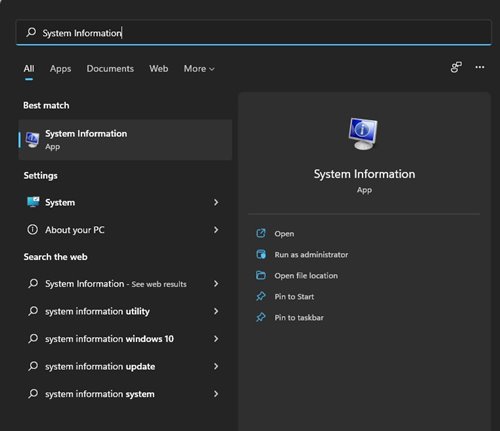Click the System Information search input field
The height and width of the screenshot is (431, 500).
[253, 33]
